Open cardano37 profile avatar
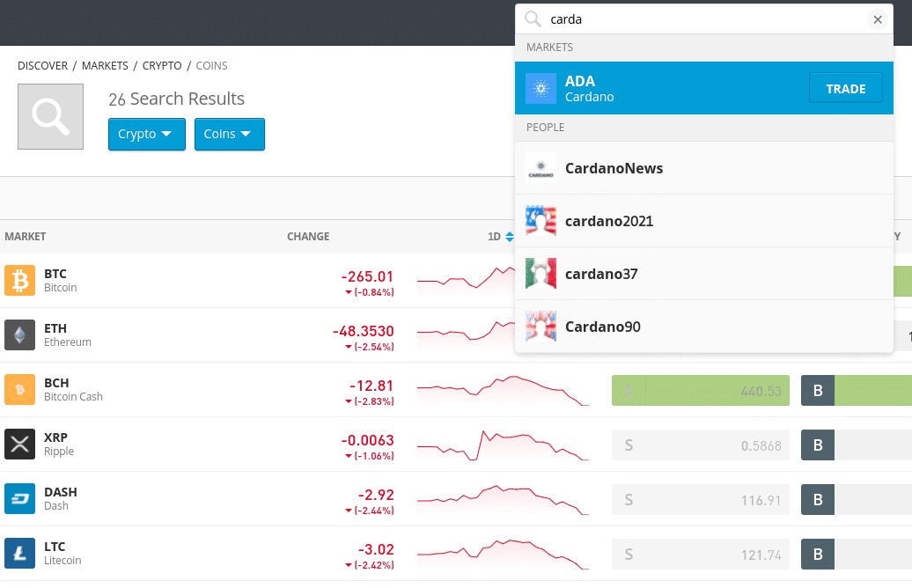 pyautogui.click(x=541, y=274)
